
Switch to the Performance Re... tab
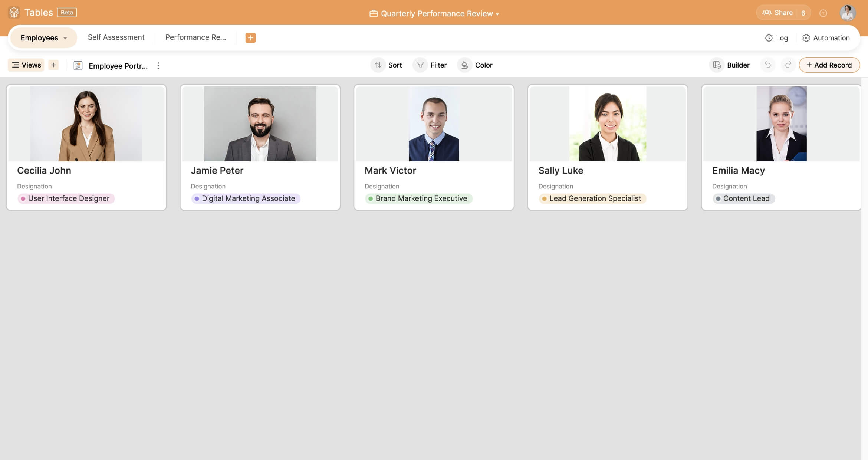[x=195, y=37]
